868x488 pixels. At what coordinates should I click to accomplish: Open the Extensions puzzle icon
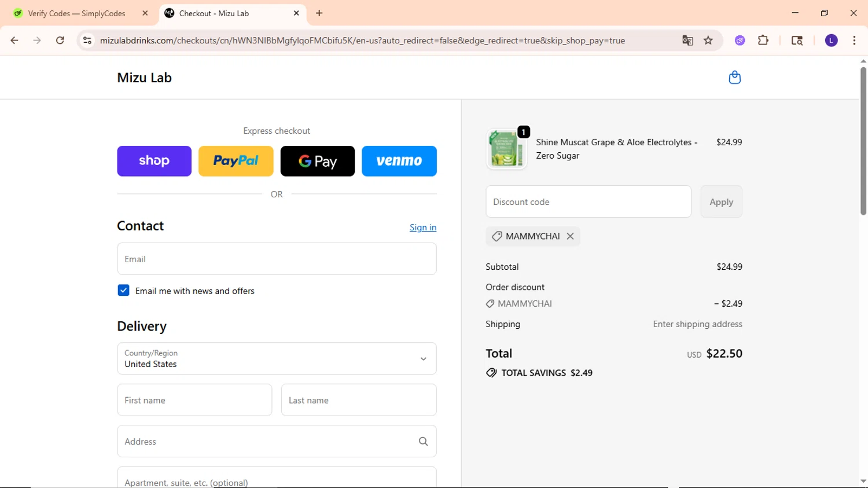point(763,41)
